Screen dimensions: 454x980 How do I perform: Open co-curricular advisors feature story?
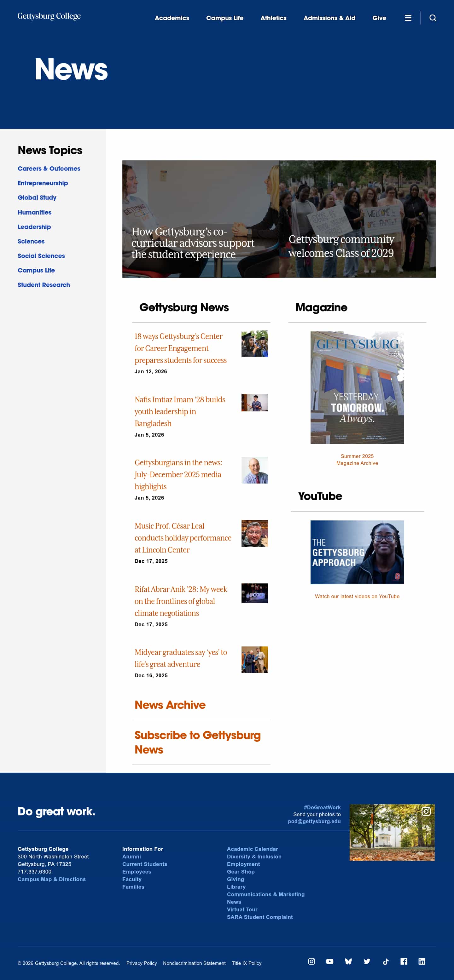click(x=201, y=219)
